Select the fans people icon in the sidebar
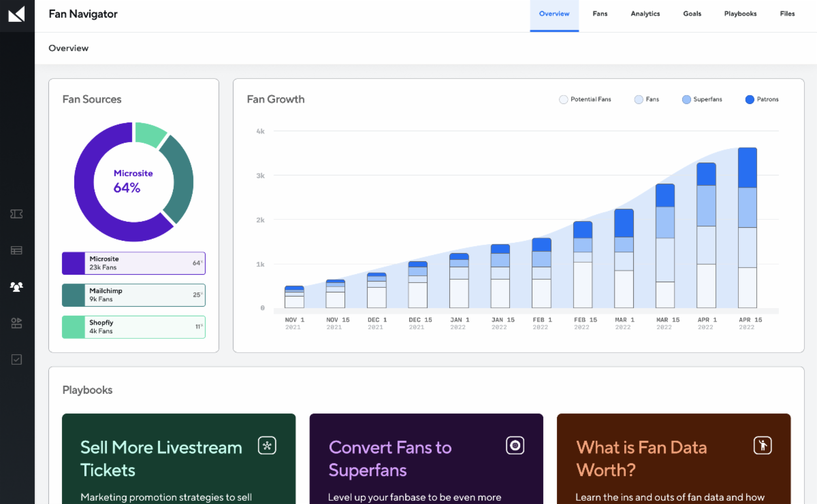Viewport: 817px width, 504px height. pyautogui.click(x=17, y=287)
